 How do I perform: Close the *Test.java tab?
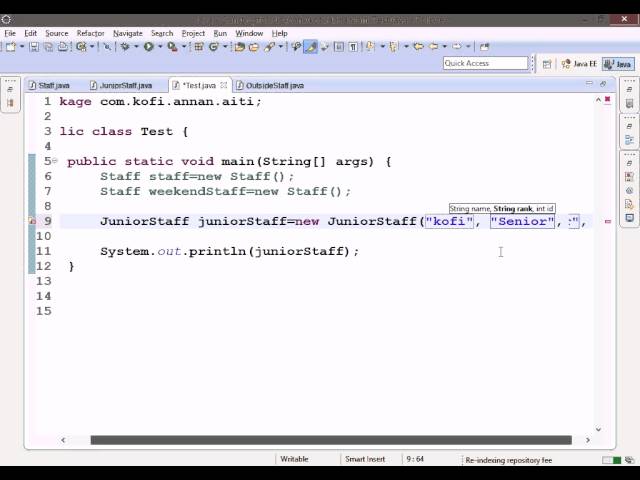point(224,85)
